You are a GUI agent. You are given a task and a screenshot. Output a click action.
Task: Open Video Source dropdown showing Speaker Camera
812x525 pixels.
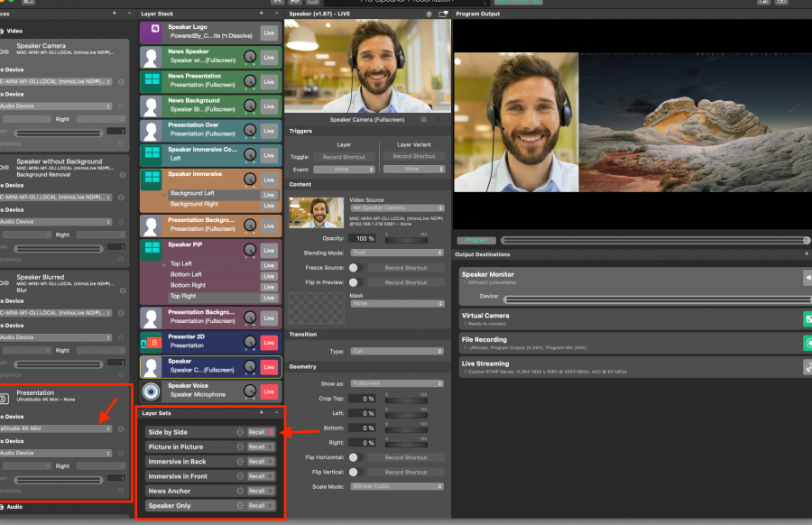(397, 207)
